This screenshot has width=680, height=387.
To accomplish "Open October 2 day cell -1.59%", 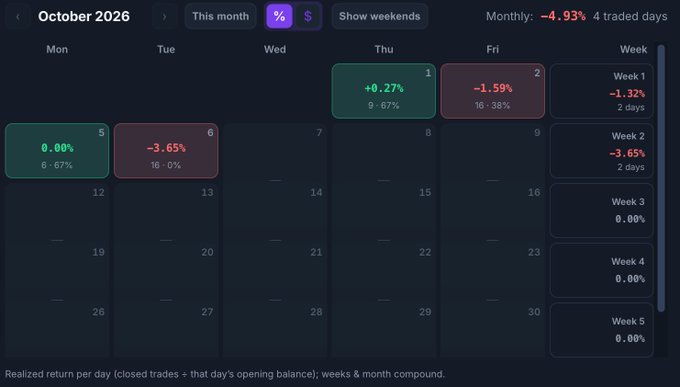I will click(493, 91).
